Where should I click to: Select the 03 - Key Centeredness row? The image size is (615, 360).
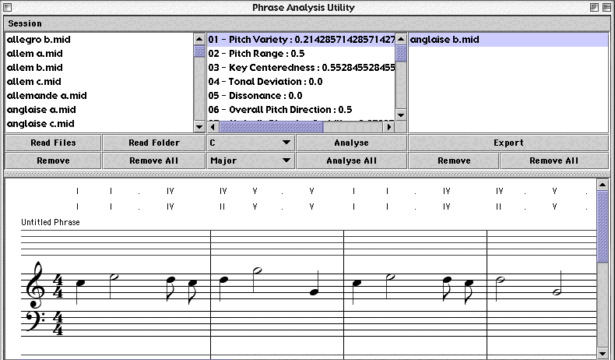[301, 68]
